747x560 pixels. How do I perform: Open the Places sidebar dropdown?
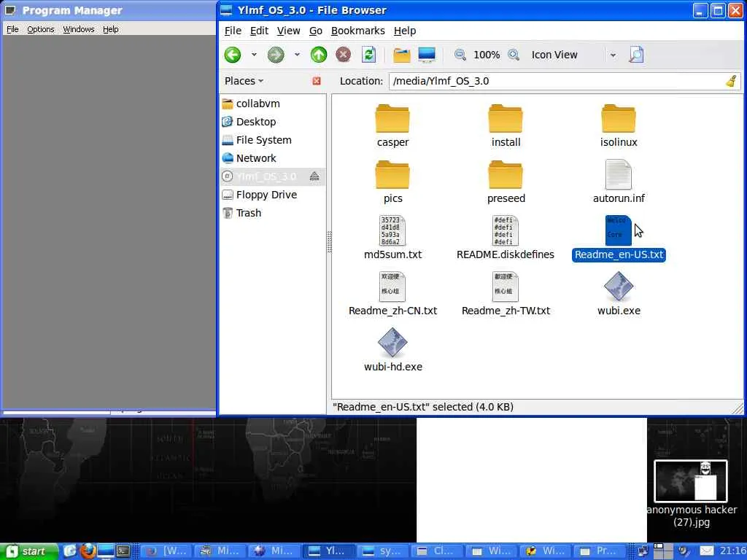click(244, 81)
